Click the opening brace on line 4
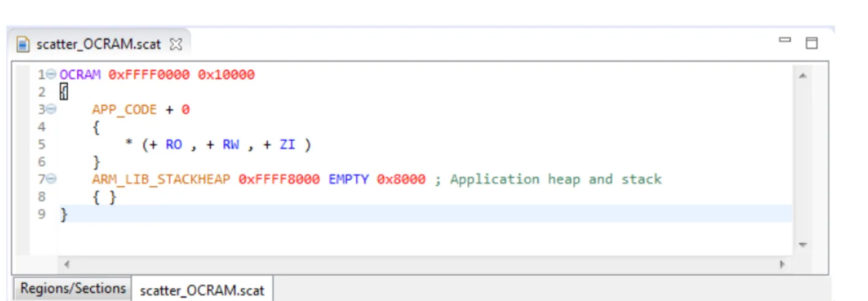Image resolution: width=868 pixels, height=301 pixels. [x=96, y=128]
